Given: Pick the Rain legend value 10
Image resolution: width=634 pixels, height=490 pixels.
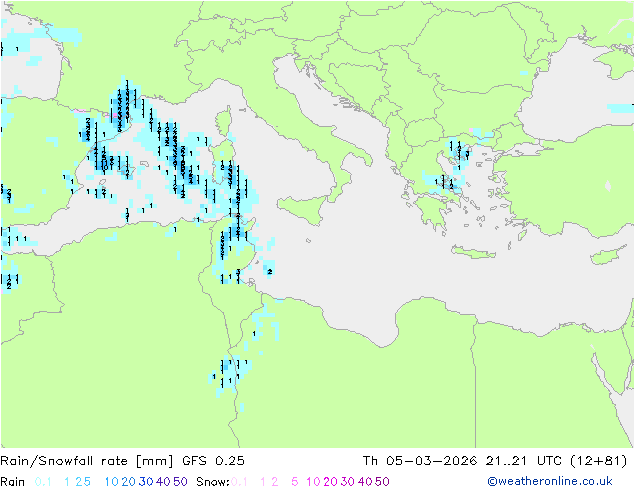Looking at the screenshot, I should (x=112, y=482).
